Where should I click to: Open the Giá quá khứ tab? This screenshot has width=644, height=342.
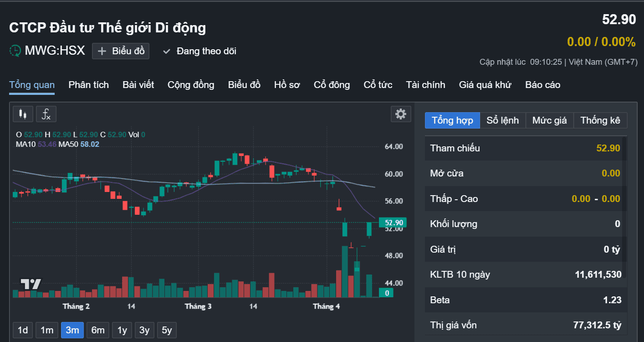(485, 85)
